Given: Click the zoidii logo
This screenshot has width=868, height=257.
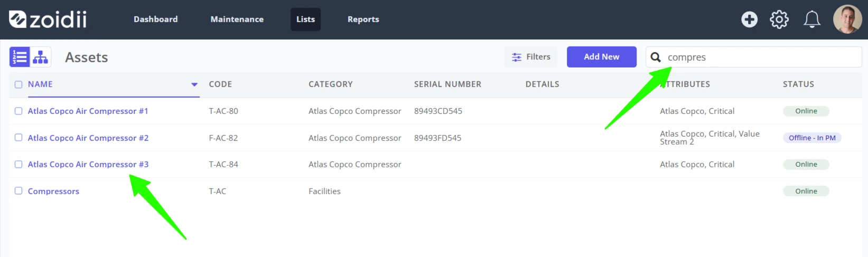Looking at the screenshot, I should 48,20.
